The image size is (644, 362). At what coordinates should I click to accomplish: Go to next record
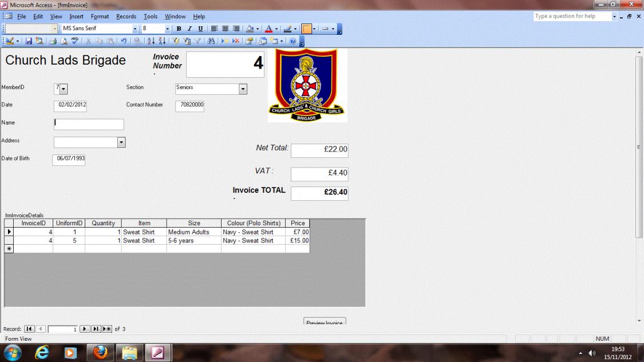tap(85, 329)
